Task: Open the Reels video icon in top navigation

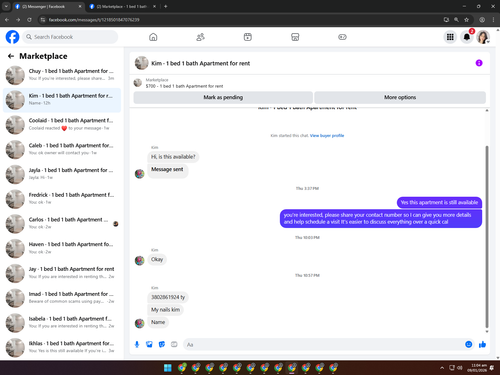Action: (x=248, y=37)
